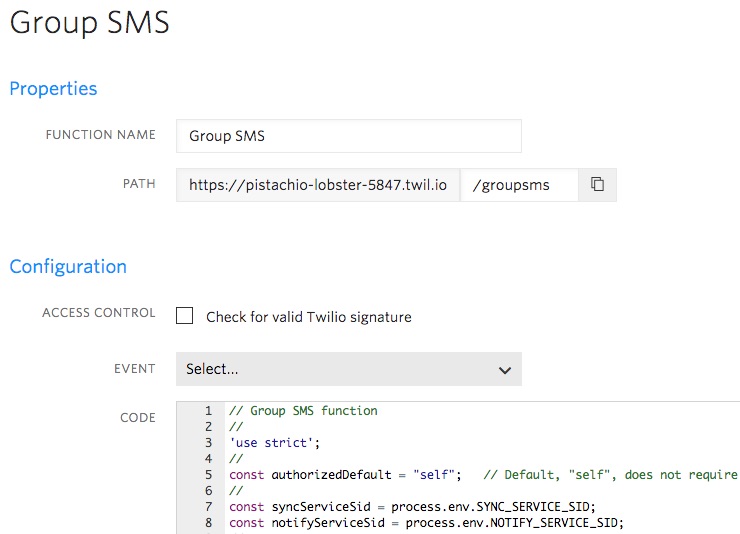
Task: Click the Properties section heading
Action: point(53,89)
